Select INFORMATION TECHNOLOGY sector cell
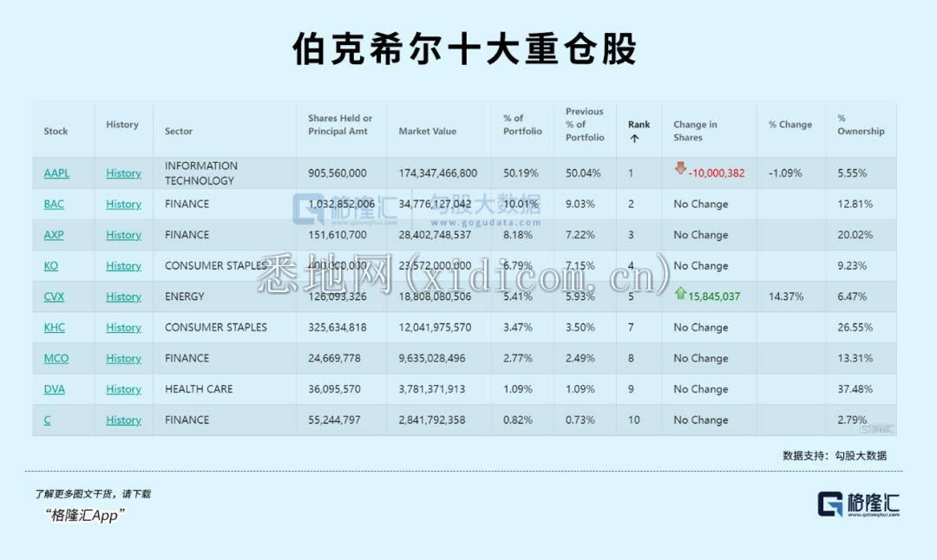 click(200, 173)
